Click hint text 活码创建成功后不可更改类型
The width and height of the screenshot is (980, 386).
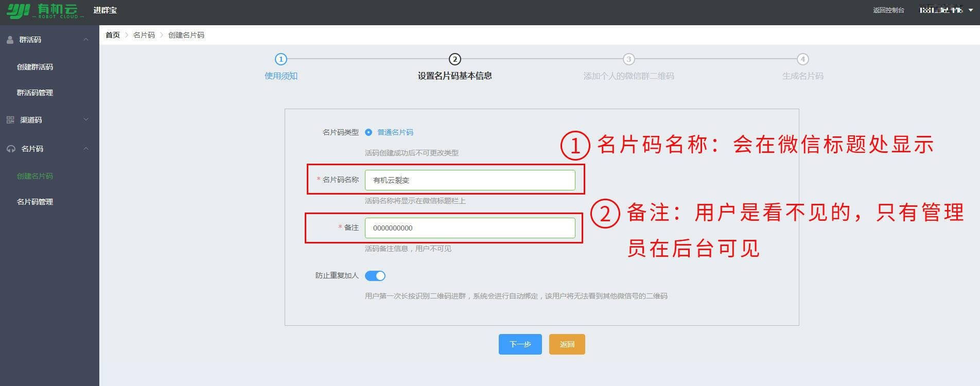[412, 153]
